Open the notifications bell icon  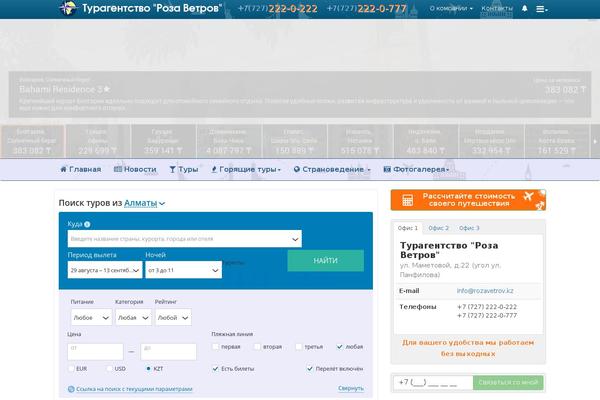click(525, 8)
